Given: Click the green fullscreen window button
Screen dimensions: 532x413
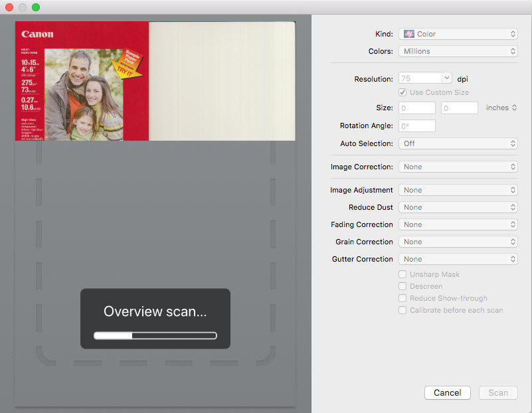Looking at the screenshot, I should coord(36,7).
